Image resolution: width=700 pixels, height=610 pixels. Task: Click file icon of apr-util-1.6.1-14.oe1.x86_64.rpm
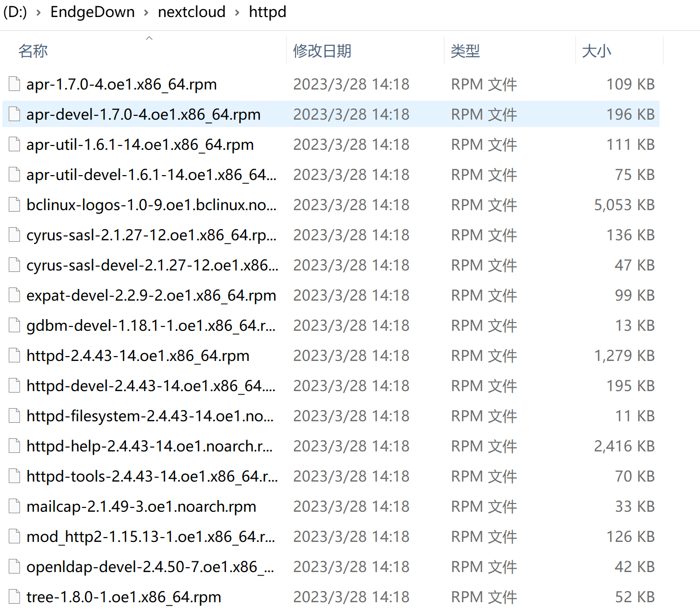[15, 144]
